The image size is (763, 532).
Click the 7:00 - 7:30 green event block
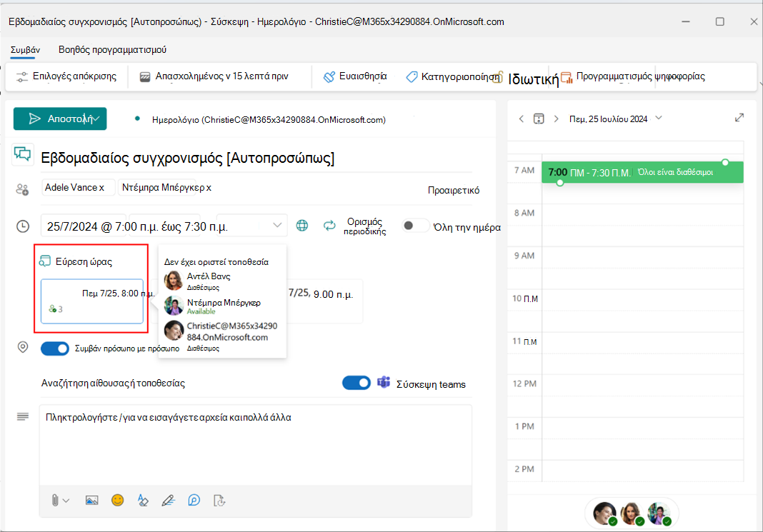point(642,172)
